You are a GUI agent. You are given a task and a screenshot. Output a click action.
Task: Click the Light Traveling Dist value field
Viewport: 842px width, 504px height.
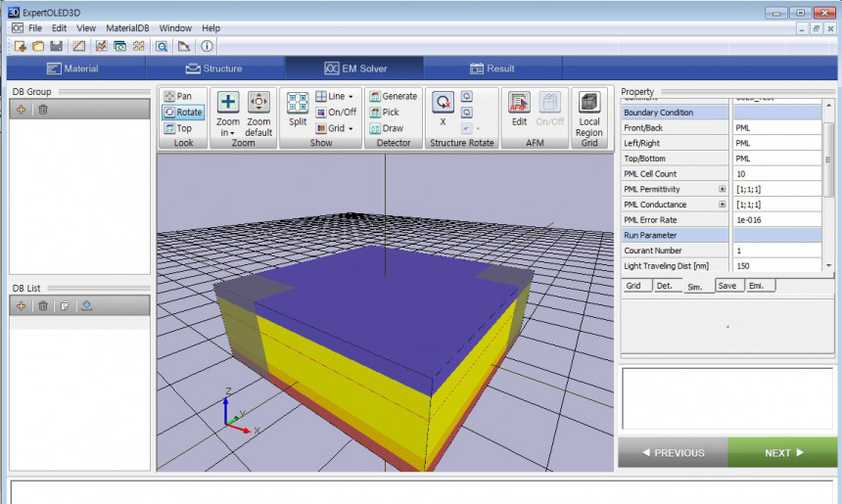(777, 265)
